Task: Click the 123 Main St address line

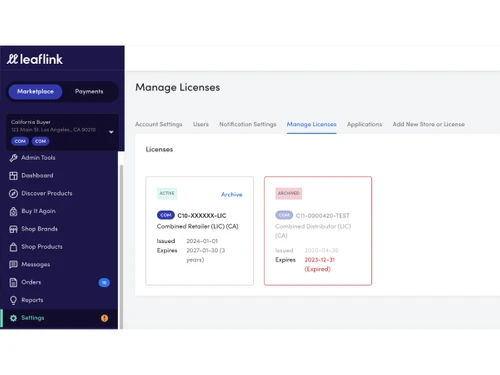Action: tap(53, 130)
